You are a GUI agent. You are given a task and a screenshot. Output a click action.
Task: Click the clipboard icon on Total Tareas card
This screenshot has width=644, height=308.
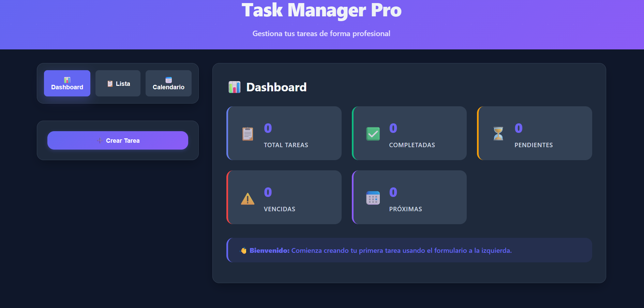[247, 134]
